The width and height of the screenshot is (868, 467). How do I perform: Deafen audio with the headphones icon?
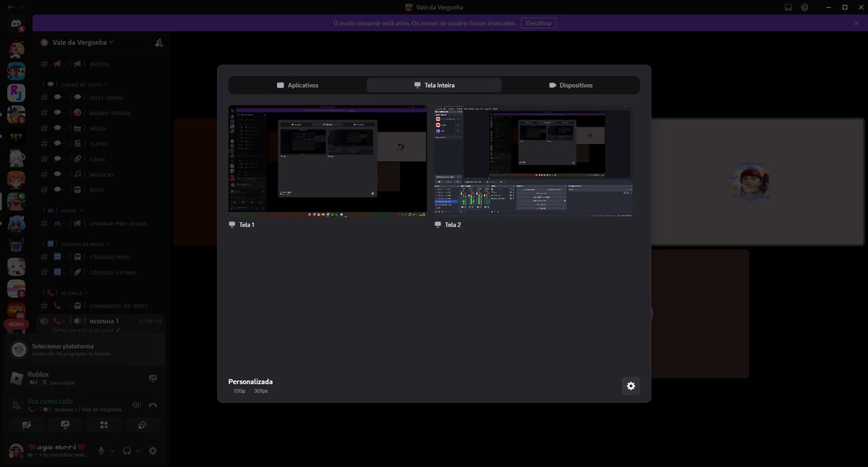tap(127, 450)
